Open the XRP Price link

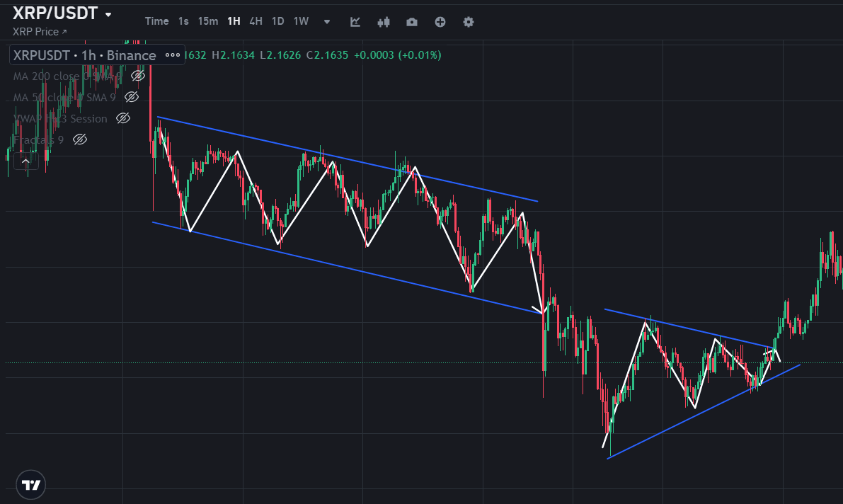(x=40, y=32)
